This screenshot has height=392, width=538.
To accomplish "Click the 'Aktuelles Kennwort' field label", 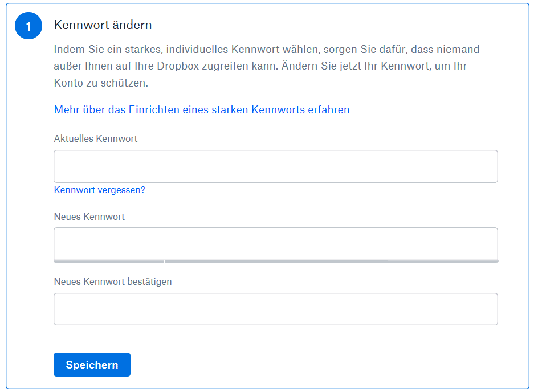I will tap(95, 138).
